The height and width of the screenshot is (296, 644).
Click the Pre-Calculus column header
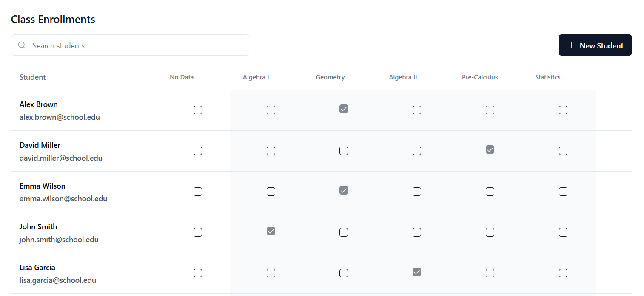480,77
